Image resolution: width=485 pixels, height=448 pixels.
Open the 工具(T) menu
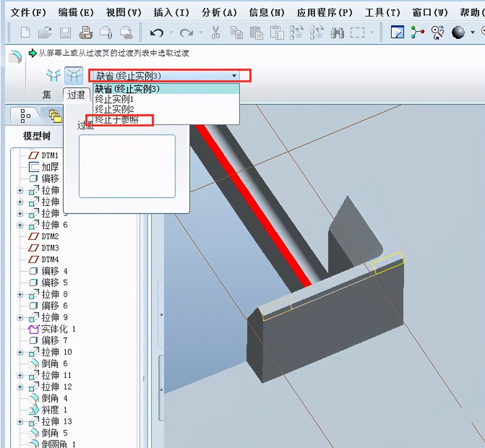382,13
